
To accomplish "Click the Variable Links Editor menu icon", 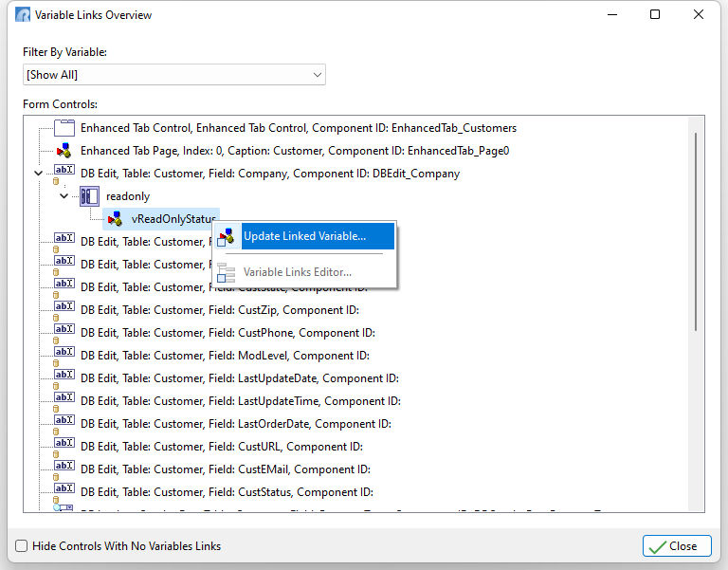I will point(227,272).
